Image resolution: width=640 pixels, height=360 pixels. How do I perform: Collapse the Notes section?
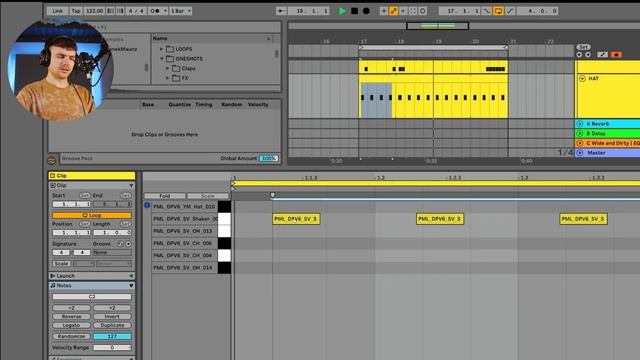pyautogui.click(x=131, y=286)
